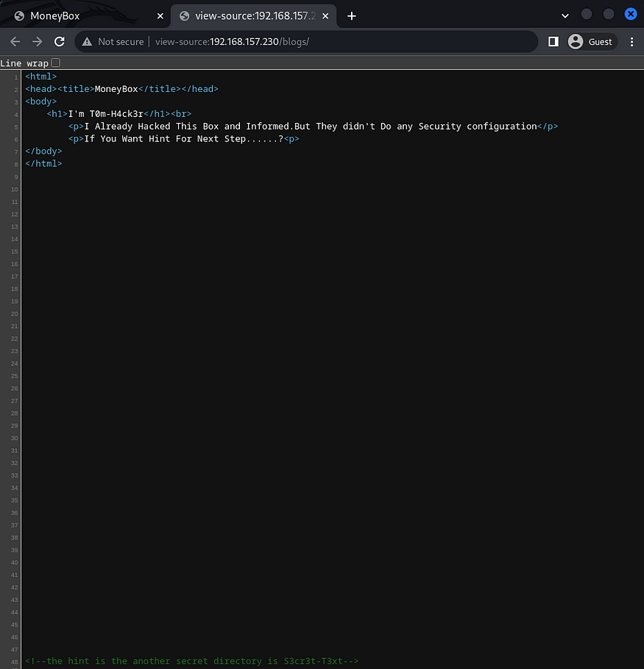644x669 pixels.
Task: Open the Not secure warning icon
Action: click(87, 41)
